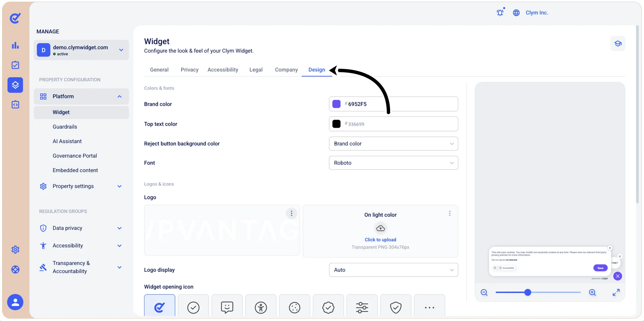Open the notifications bell
The width and height of the screenshot is (644, 321).
[500, 12]
